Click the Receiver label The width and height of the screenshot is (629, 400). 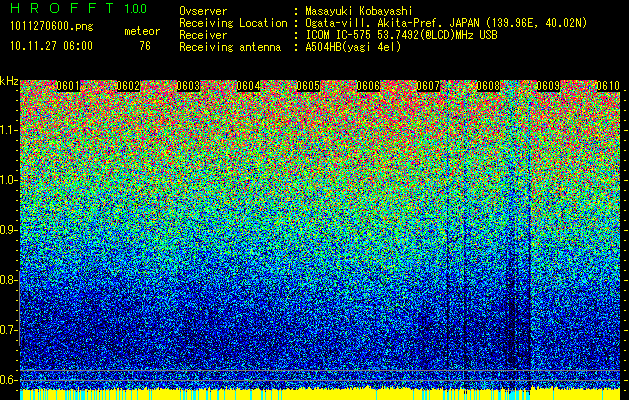tap(203, 35)
